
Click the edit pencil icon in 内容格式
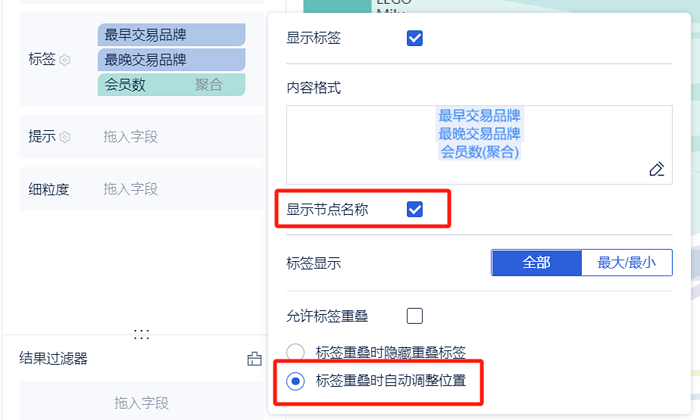click(657, 169)
